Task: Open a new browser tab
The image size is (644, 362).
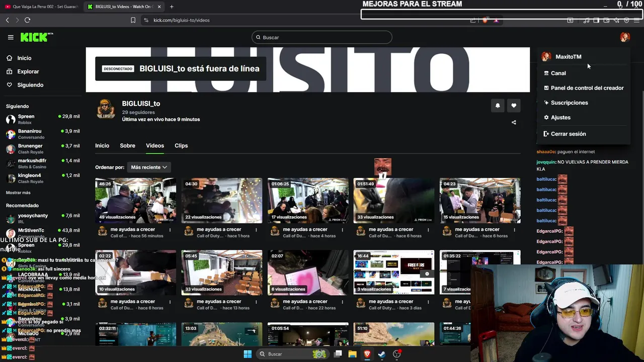Action: point(172,7)
